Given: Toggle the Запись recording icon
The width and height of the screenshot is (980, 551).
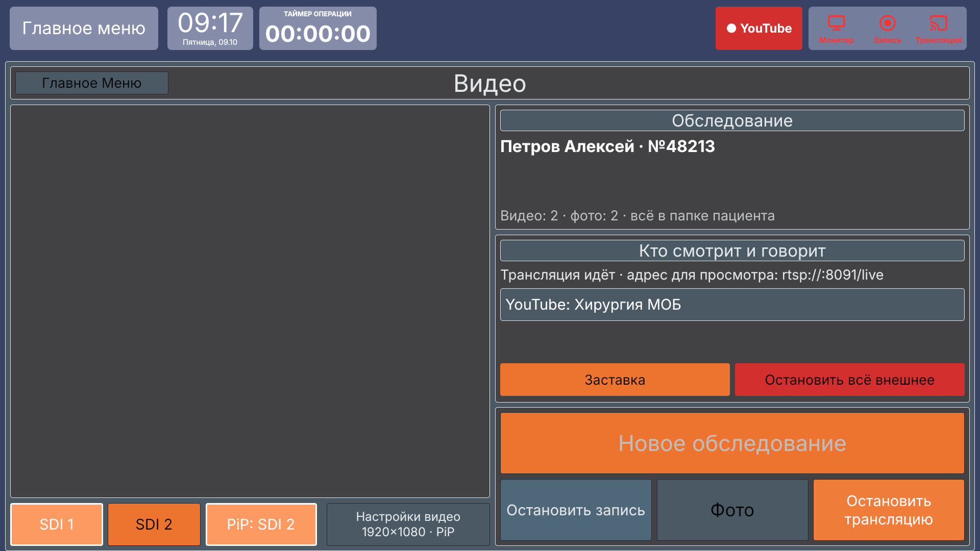Looking at the screenshot, I should pyautogui.click(x=887, y=29).
